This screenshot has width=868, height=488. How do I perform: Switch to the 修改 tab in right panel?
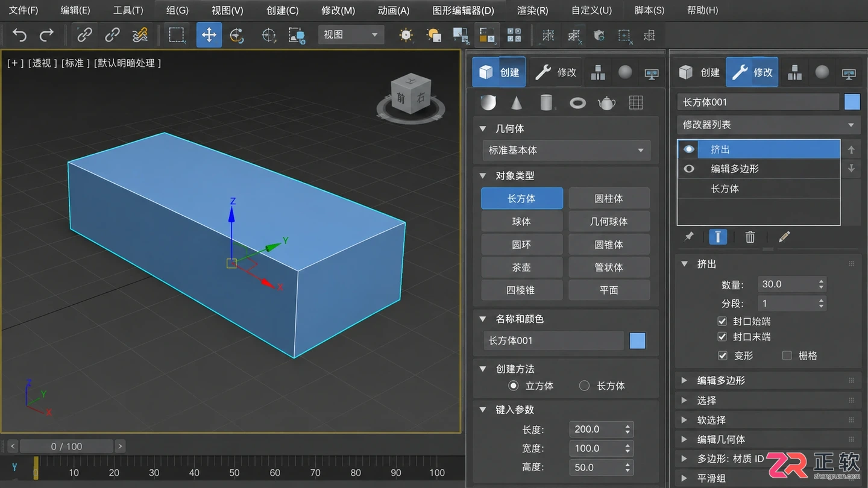(x=752, y=72)
